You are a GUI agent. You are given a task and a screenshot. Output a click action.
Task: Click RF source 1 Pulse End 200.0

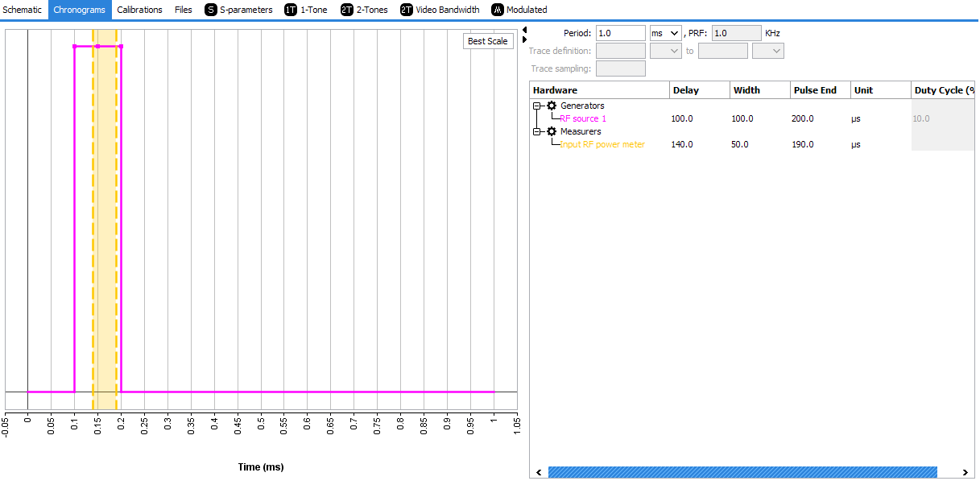821,118
